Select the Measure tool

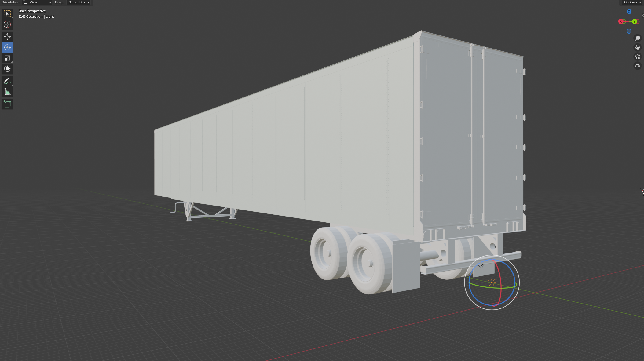point(7,92)
